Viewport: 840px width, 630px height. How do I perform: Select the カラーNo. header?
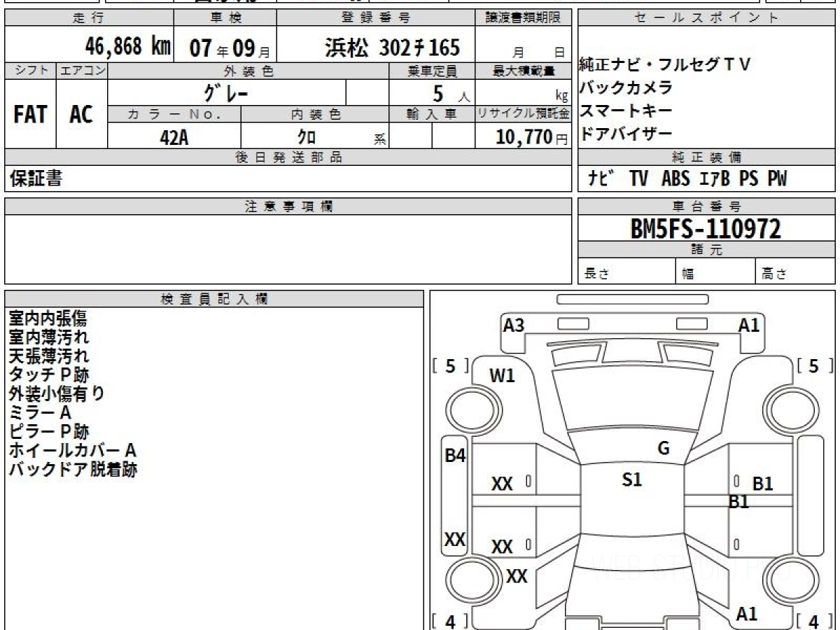click(174, 114)
